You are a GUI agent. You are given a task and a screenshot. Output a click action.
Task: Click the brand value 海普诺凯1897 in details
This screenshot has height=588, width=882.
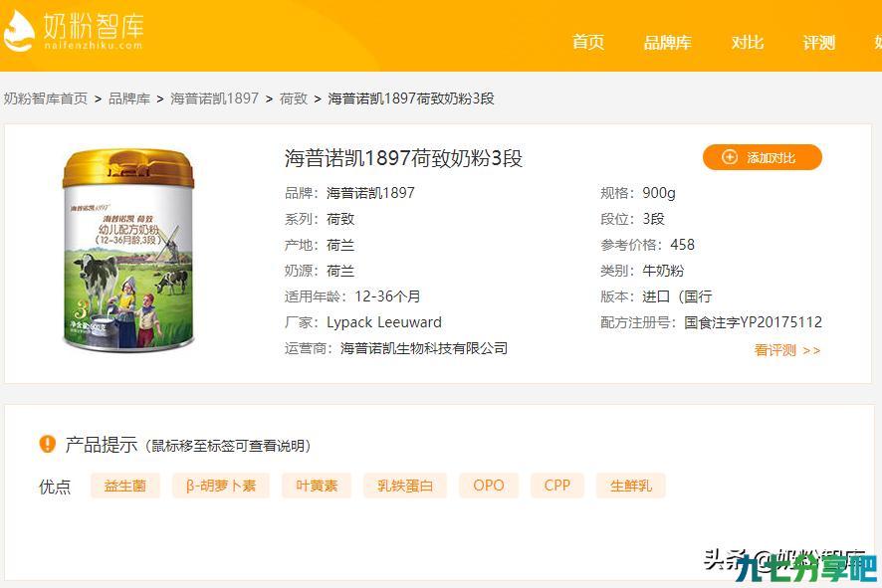(370, 193)
